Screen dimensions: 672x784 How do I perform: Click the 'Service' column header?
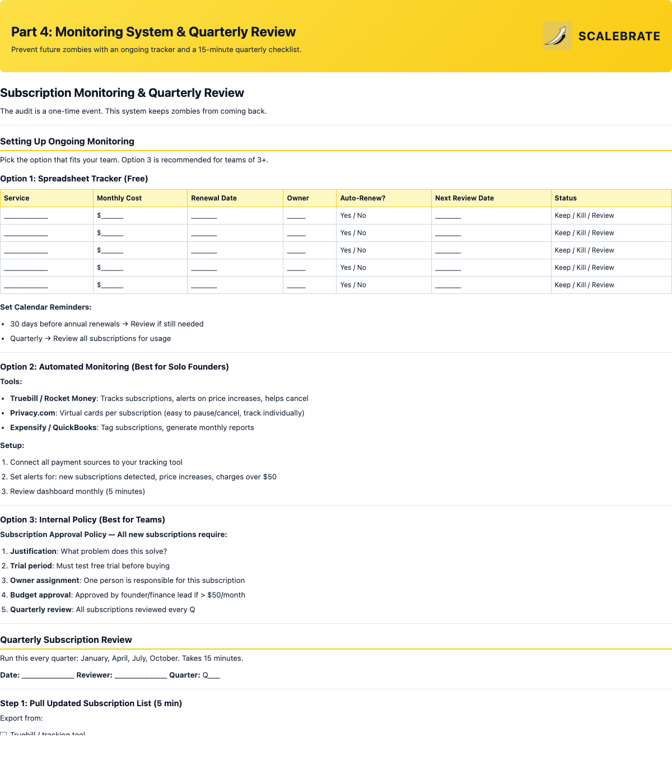point(47,198)
